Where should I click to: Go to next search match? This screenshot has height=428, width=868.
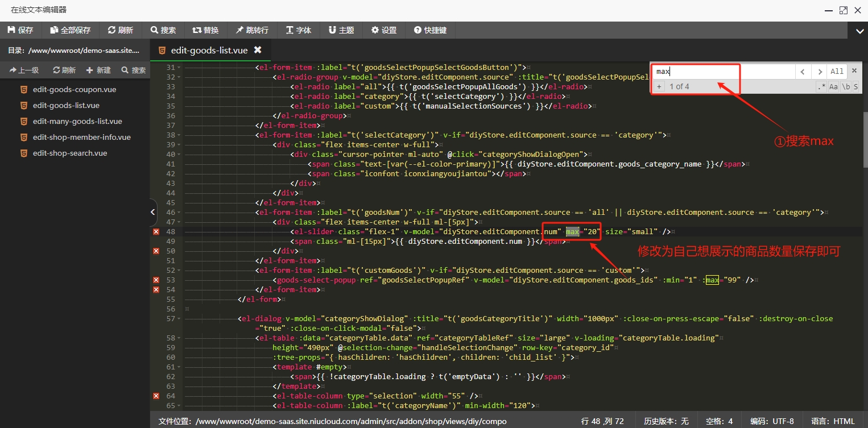pos(819,72)
